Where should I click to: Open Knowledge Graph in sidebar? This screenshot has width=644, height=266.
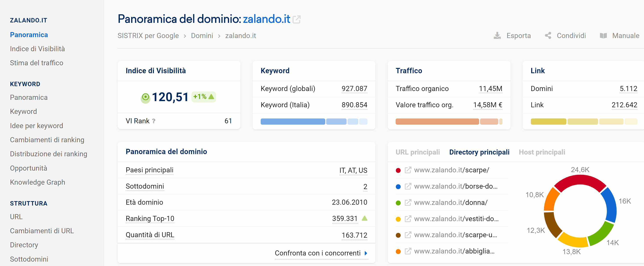point(38,182)
